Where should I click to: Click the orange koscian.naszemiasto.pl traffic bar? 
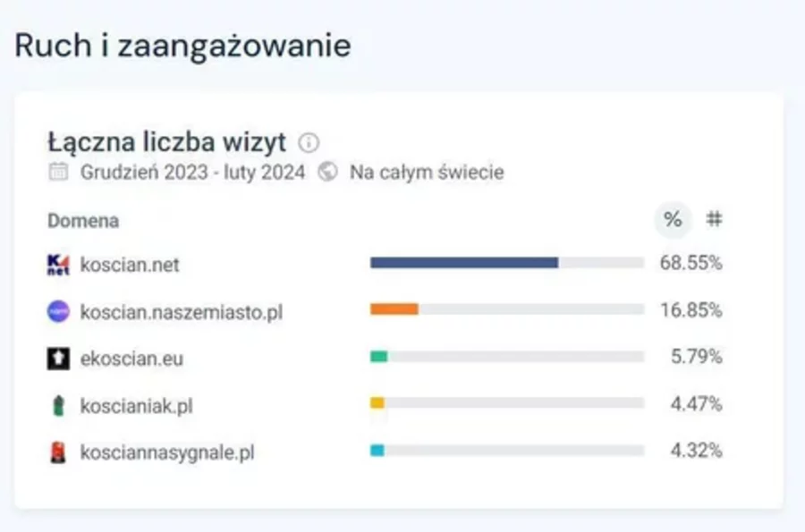pos(394,309)
